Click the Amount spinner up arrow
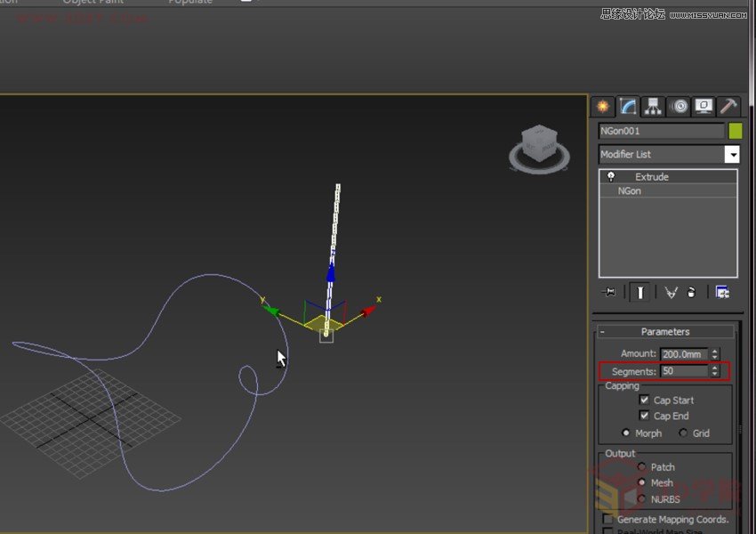The height and width of the screenshot is (534, 756). (x=716, y=350)
